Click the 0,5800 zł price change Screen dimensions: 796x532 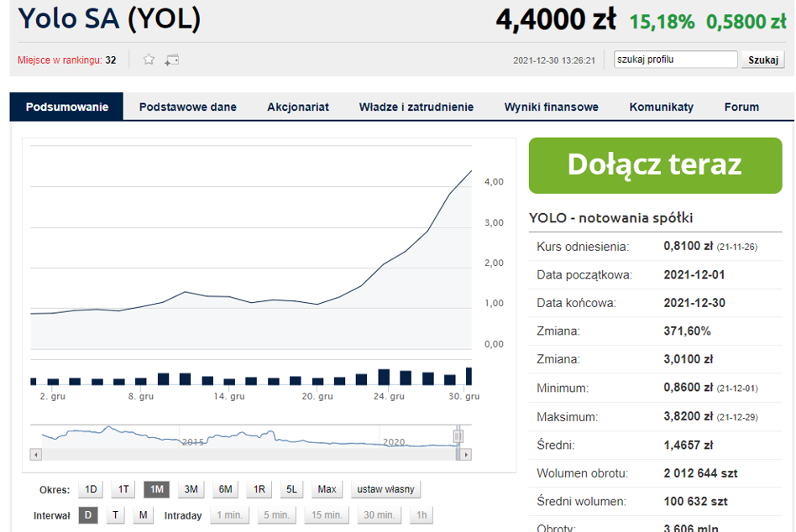tap(746, 21)
